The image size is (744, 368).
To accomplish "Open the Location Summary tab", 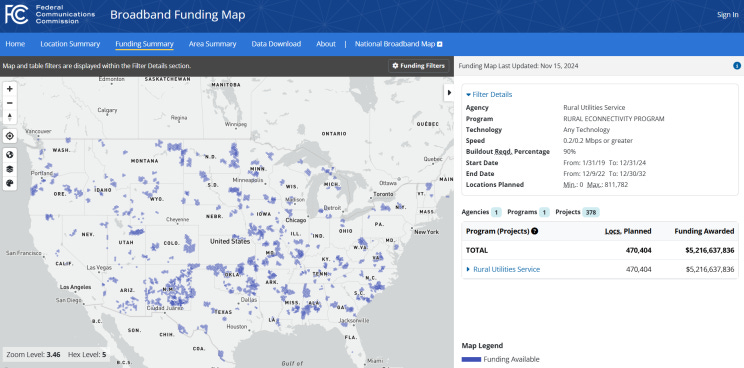I will tap(70, 44).
